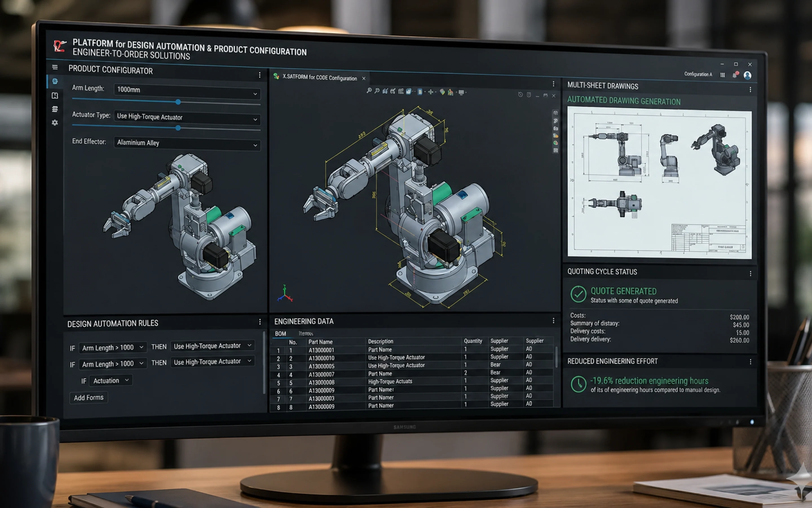Image resolution: width=812 pixels, height=508 pixels.
Task: Select part number A13000010 in the table
Action: 321,358
